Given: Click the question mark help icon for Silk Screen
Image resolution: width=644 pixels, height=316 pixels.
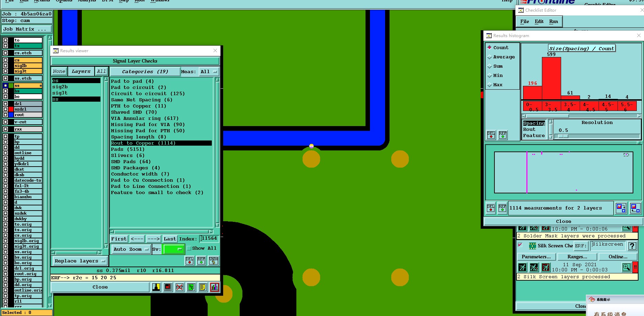Looking at the screenshot, I should pyautogui.click(x=632, y=246).
